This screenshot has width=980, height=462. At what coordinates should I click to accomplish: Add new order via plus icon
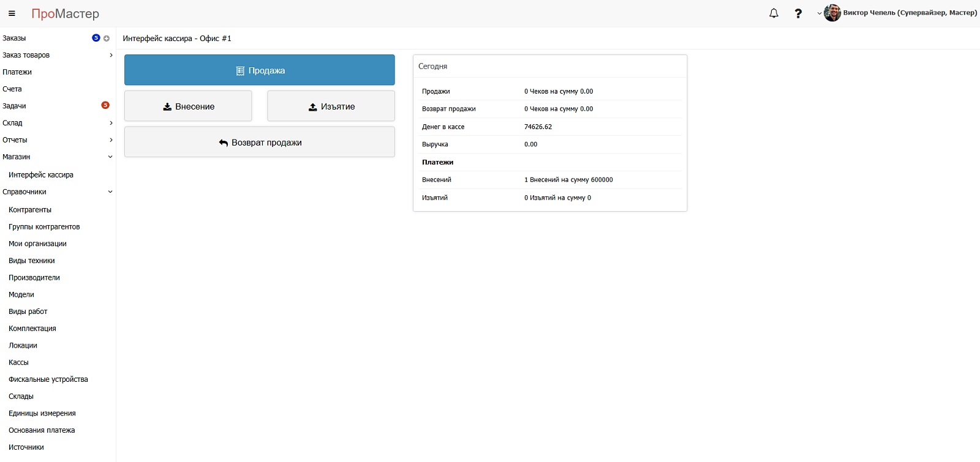[107, 39]
